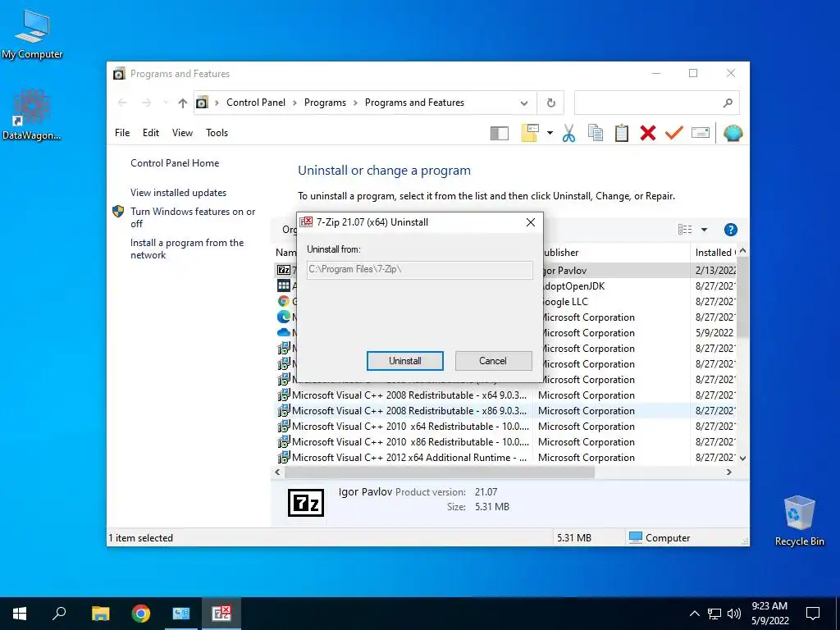
Task: Click the Rename icon beside the checkmark
Action: click(x=701, y=132)
